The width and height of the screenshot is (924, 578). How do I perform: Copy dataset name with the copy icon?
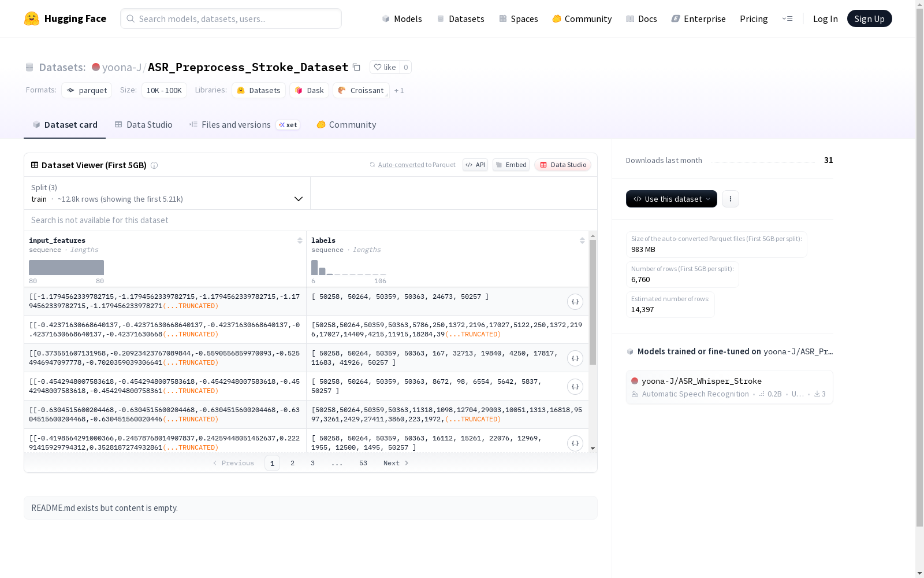tap(356, 67)
